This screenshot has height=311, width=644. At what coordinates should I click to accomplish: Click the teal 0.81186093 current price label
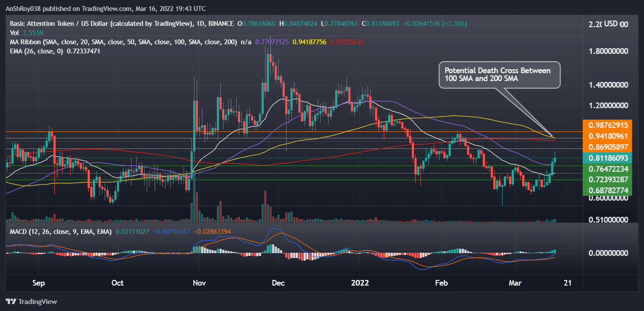[x=608, y=158]
